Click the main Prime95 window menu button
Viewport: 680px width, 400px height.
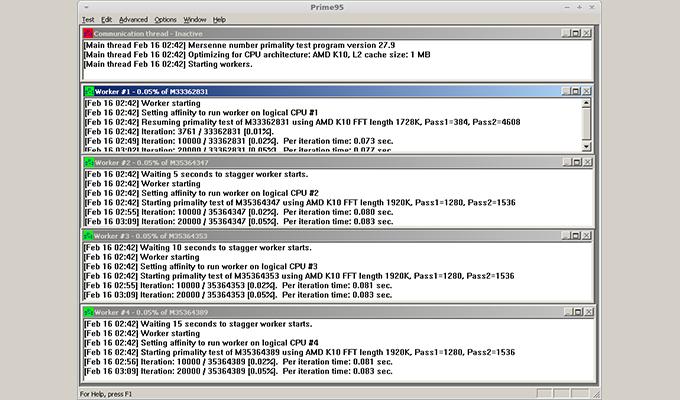(x=86, y=7)
